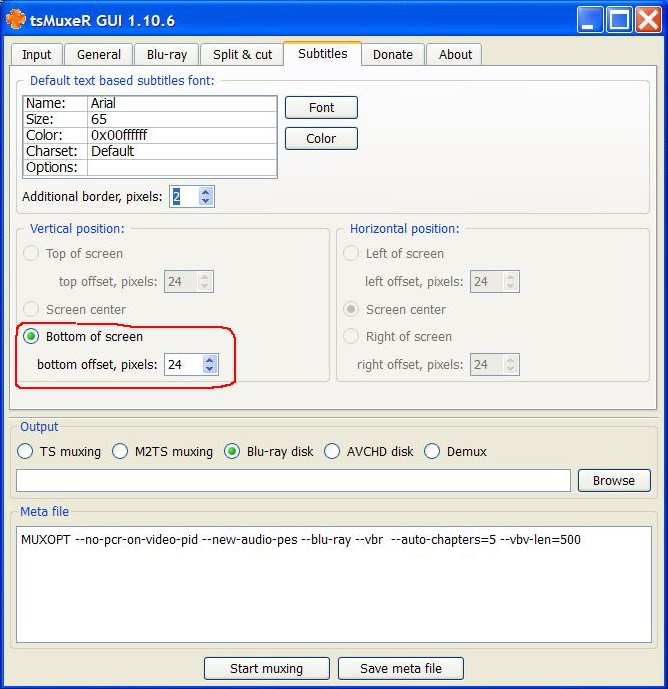Click the Font button
Viewport: 668px width, 689px height.
click(x=321, y=108)
